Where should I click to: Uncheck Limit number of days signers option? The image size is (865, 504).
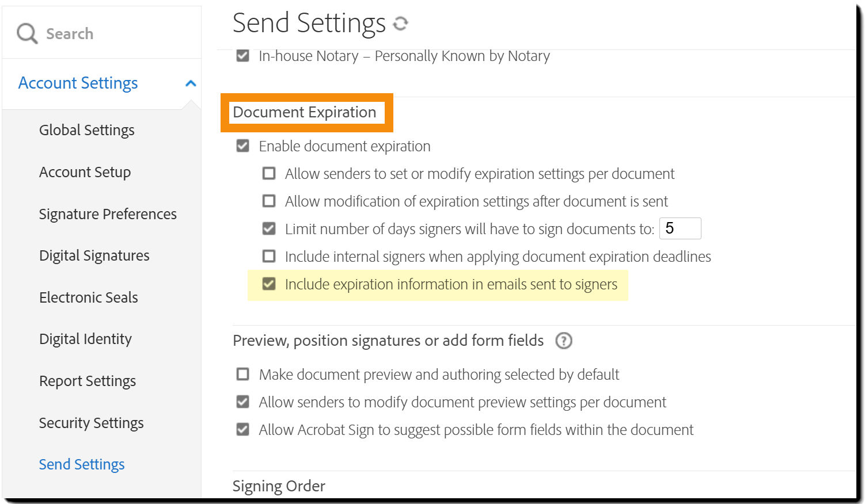tap(269, 228)
